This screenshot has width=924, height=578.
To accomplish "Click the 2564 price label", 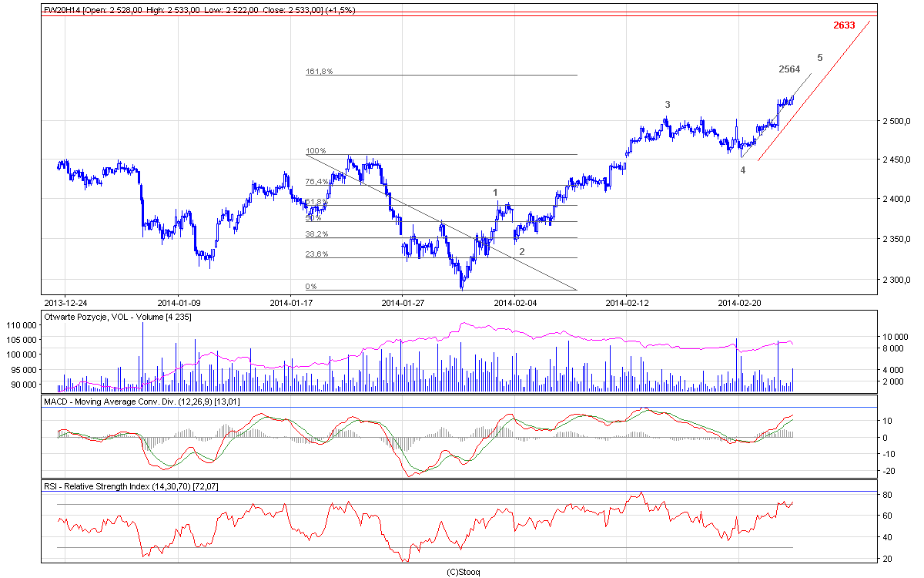I will tap(789, 69).
